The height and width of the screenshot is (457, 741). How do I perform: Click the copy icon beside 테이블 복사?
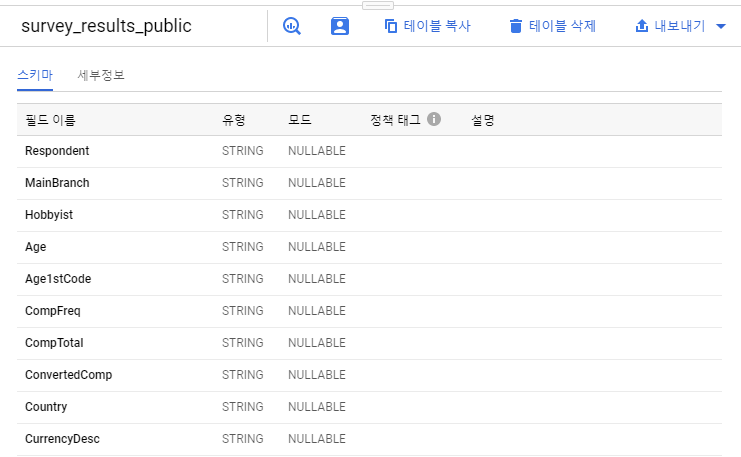[391, 26]
